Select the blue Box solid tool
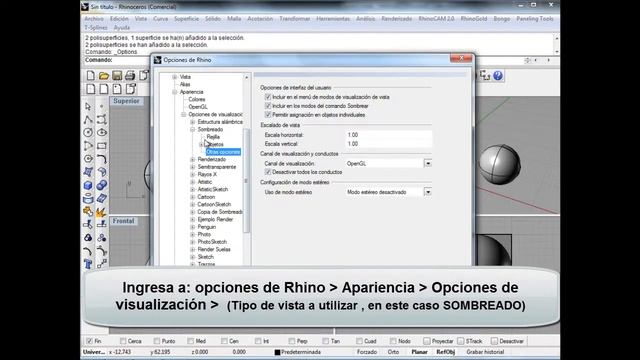The width and height of the screenshot is (640, 360). pyautogui.click(x=88, y=185)
